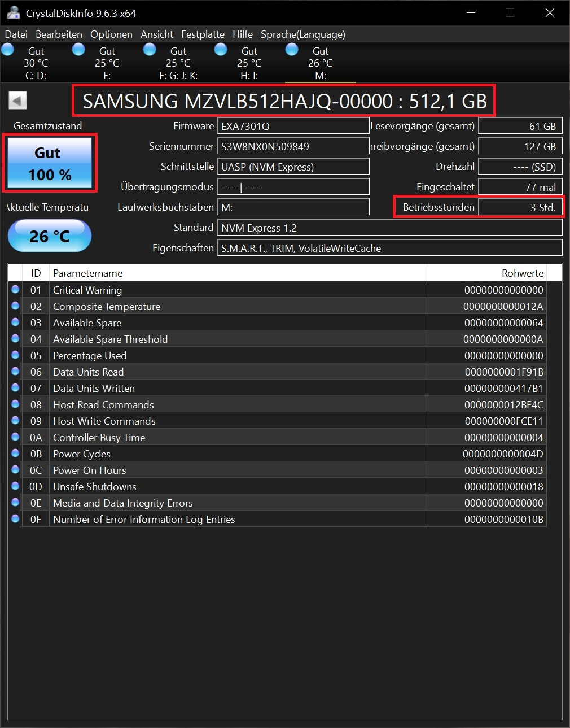Image resolution: width=570 pixels, height=728 pixels.
Task: Select the Critical Warning row
Action: coord(277,290)
